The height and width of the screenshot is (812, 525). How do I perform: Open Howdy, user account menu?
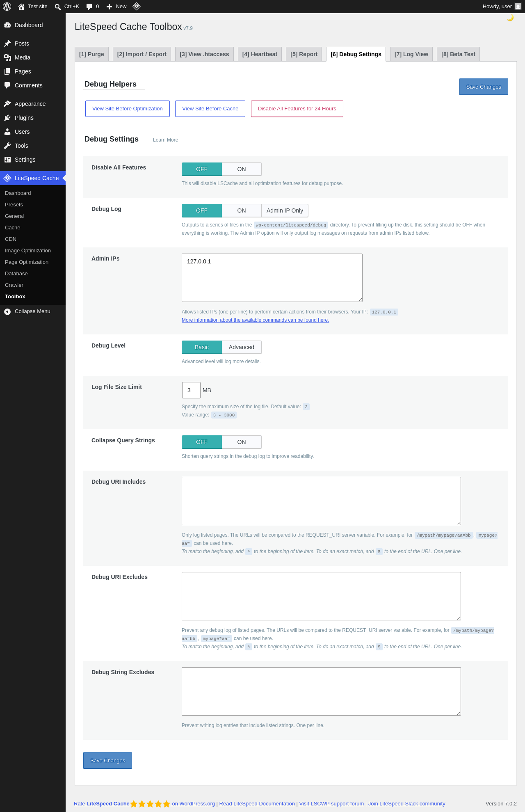[502, 7]
